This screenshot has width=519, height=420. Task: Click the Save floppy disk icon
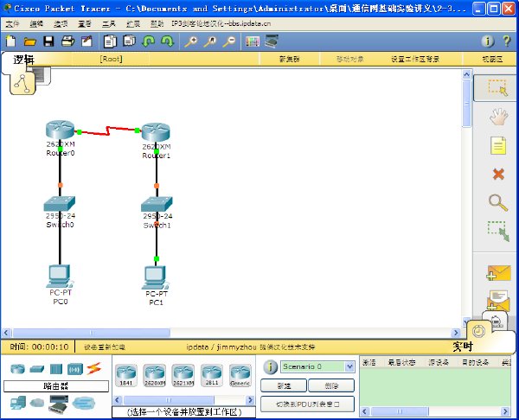[48, 41]
